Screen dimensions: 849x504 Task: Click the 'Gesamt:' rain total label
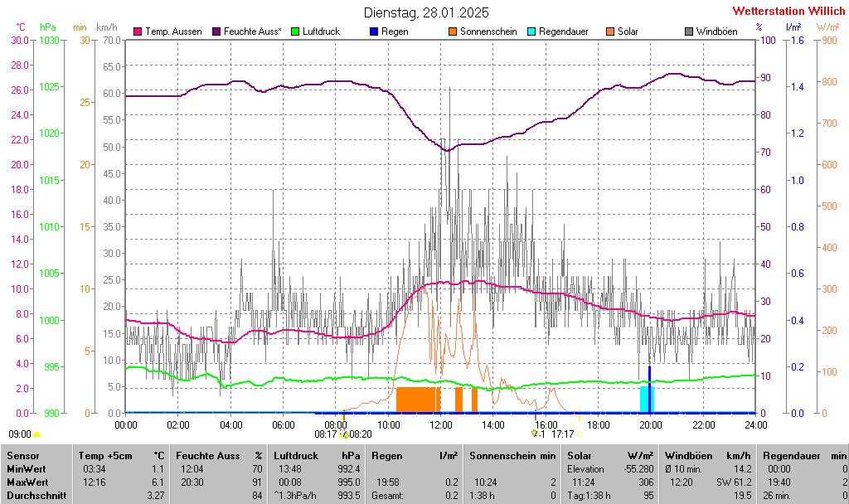(387, 496)
